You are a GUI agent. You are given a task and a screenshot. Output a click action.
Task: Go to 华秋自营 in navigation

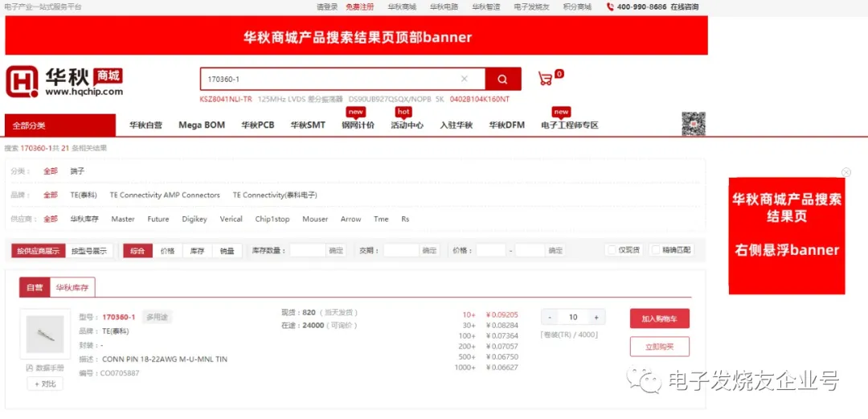pos(146,125)
